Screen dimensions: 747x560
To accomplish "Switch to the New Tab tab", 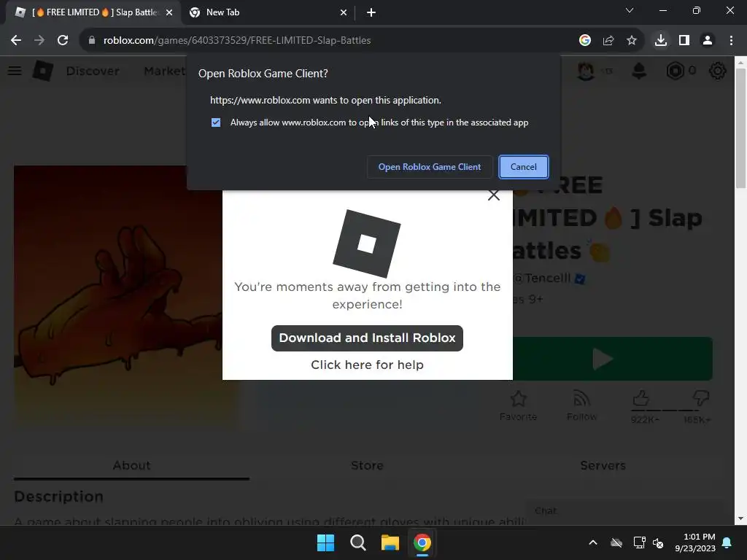I will (x=268, y=12).
